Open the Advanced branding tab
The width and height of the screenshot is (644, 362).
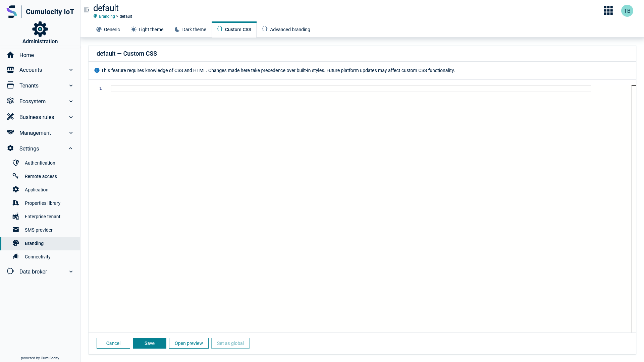(x=286, y=29)
